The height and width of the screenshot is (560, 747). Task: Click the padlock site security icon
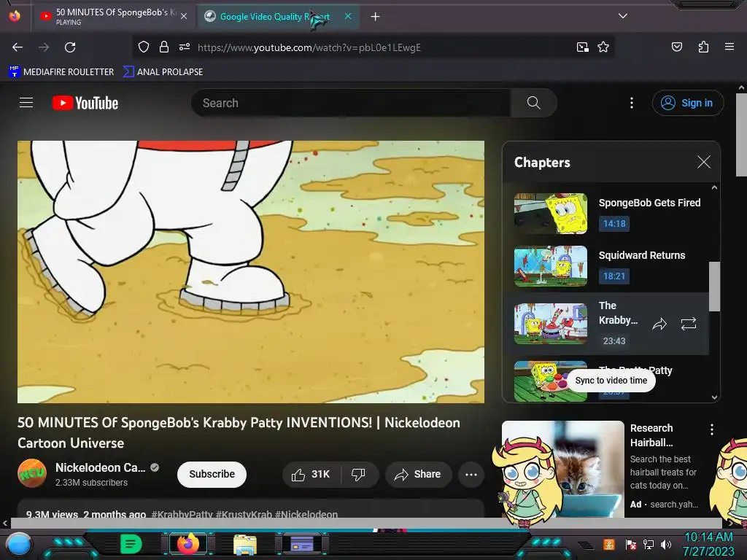tap(164, 47)
